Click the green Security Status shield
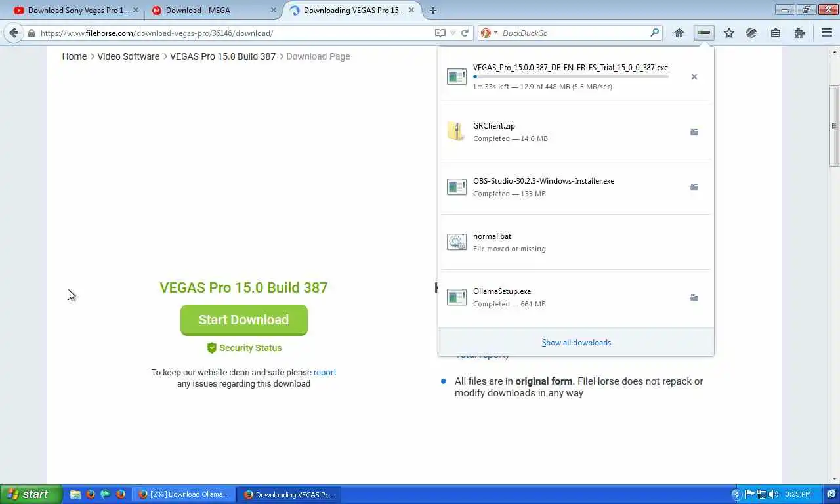Viewport: 840px width, 504px height. [211, 348]
